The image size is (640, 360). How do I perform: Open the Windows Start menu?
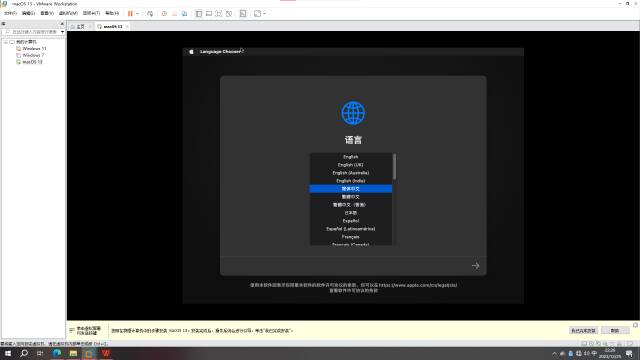[x=8, y=353]
